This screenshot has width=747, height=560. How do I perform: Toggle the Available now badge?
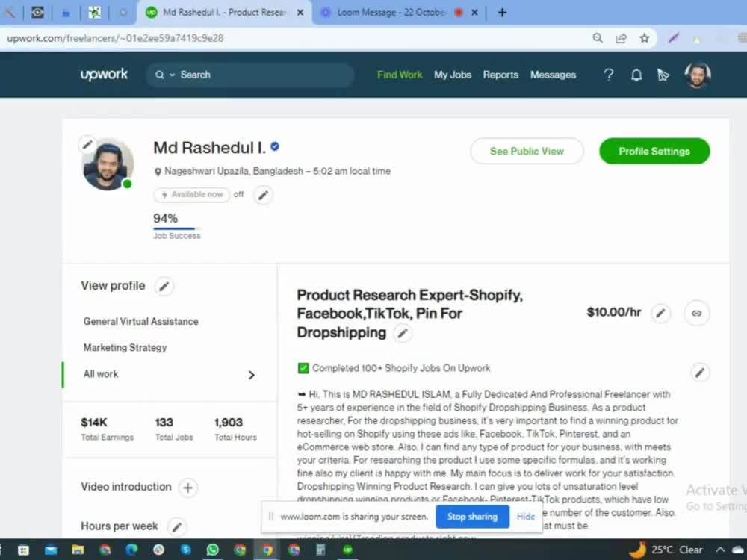(x=191, y=195)
